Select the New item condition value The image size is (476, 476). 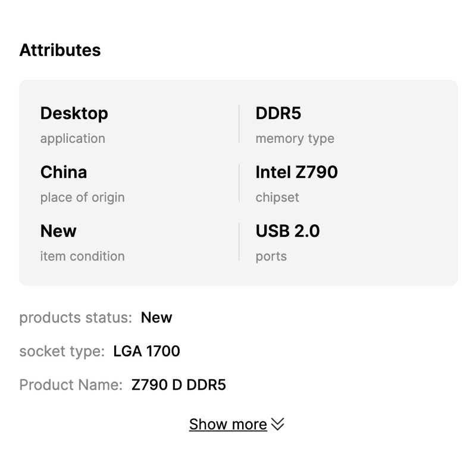pos(58,231)
